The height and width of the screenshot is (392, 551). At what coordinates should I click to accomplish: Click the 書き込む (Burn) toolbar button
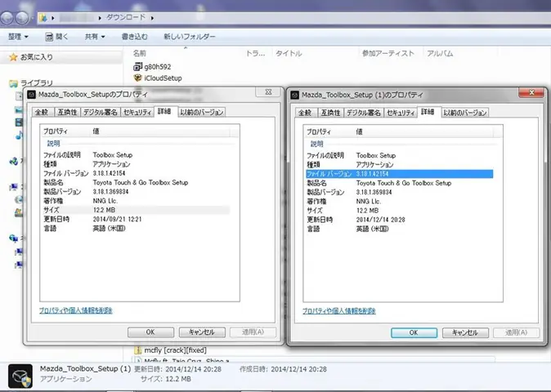coord(134,37)
